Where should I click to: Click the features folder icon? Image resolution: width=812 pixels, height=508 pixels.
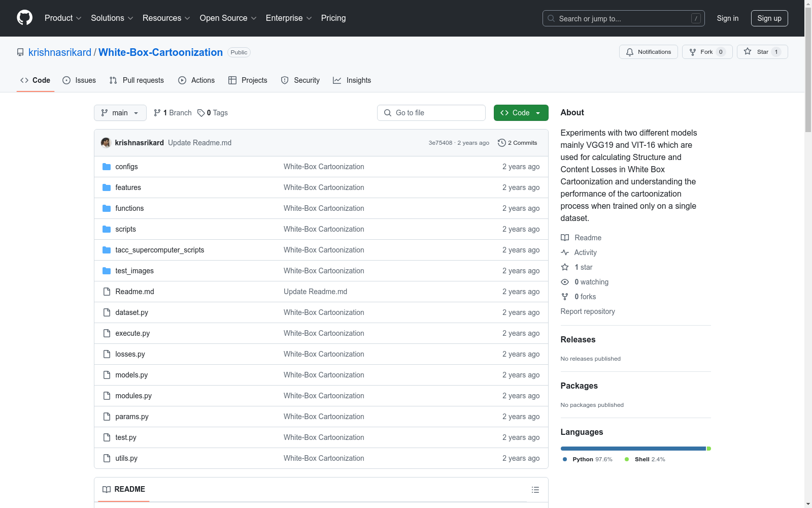107,187
